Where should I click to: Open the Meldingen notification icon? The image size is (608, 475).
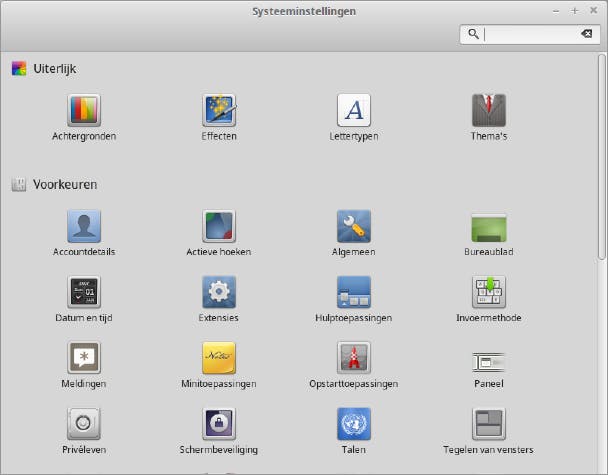point(84,358)
